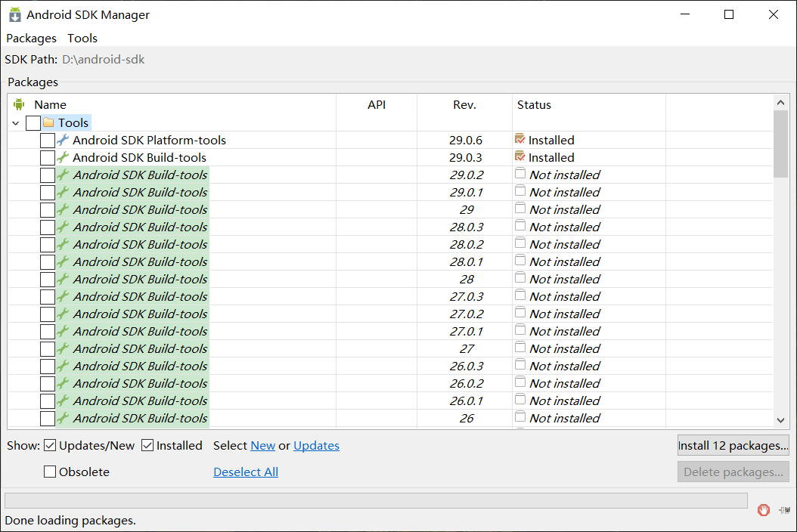Click the Android SDK Manager icon in the title bar
The height and width of the screenshot is (532, 797).
point(14,14)
